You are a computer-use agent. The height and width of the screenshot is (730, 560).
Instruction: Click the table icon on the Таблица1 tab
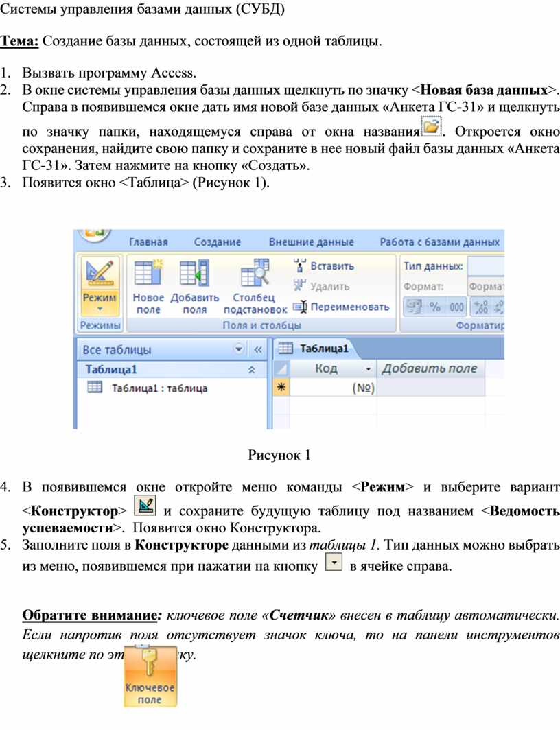pos(285,349)
